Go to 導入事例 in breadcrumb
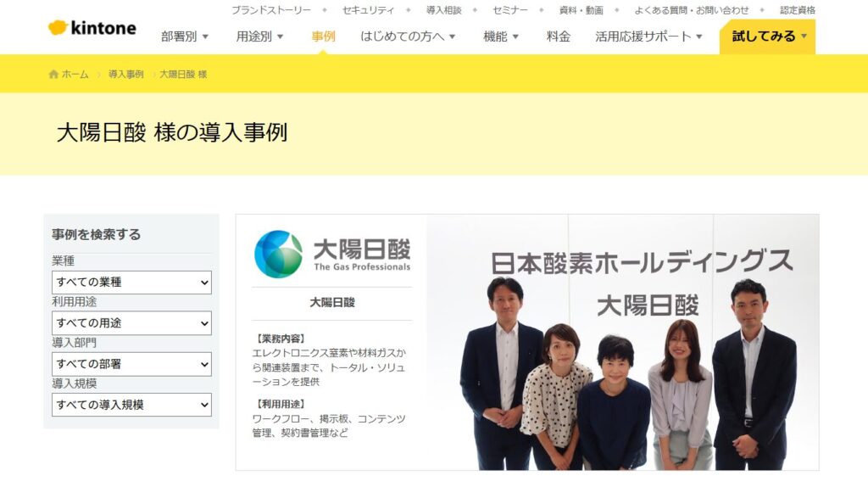Viewport: 868px width, 487px height. tap(125, 75)
